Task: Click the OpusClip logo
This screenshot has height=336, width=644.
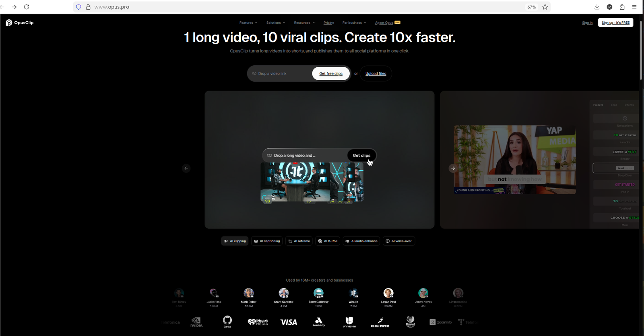Action: click(x=19, y=23)
